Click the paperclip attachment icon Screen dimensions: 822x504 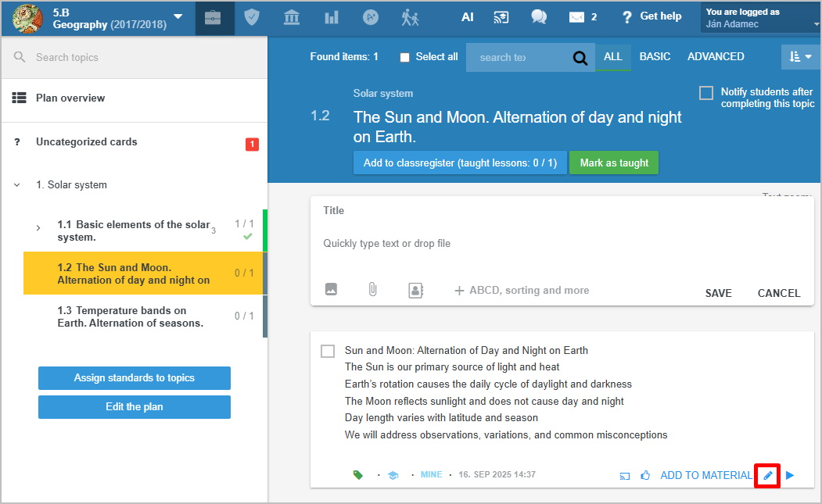pyautogui.click(x=373, y=290)
